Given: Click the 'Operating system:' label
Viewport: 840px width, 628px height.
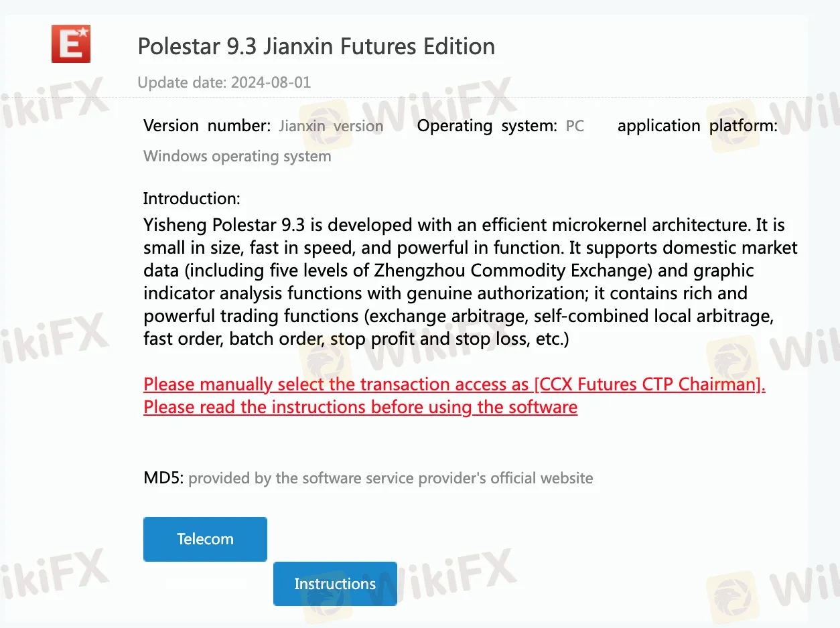Looking at the screenshot, I should coord(487,126).
